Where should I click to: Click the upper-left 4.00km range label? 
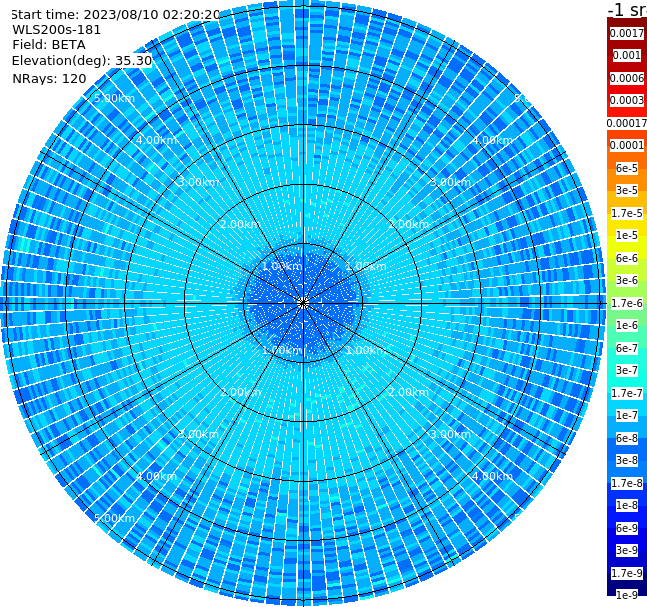pyautogui.click(x=156, y=140)
